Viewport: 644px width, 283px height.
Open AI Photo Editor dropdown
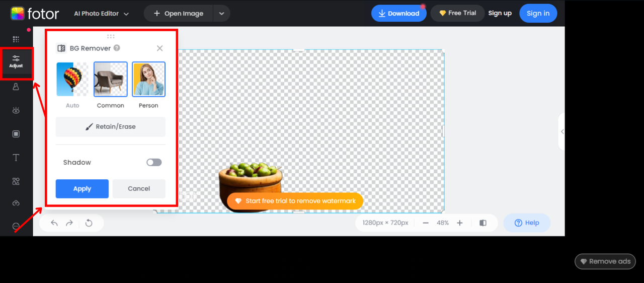coord(101,14)
